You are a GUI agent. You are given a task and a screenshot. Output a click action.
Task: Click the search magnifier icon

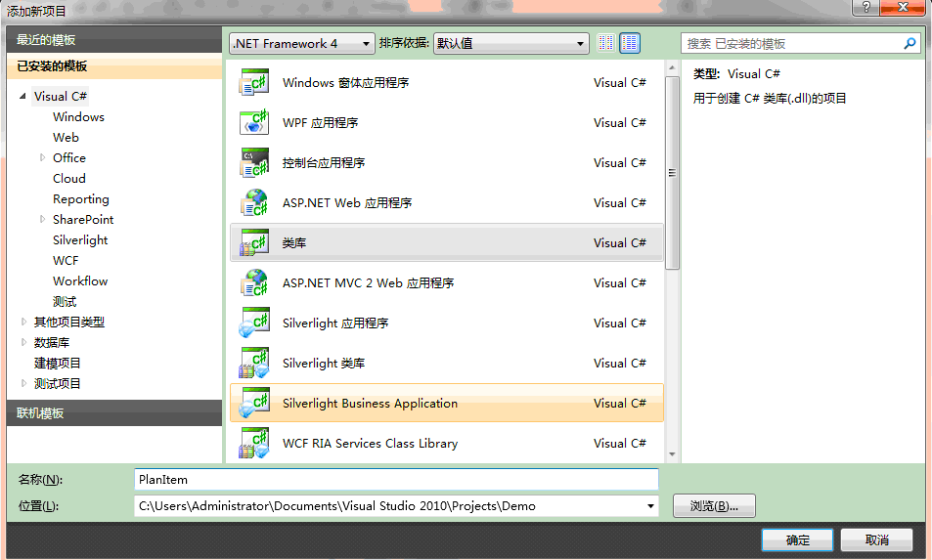910,43
